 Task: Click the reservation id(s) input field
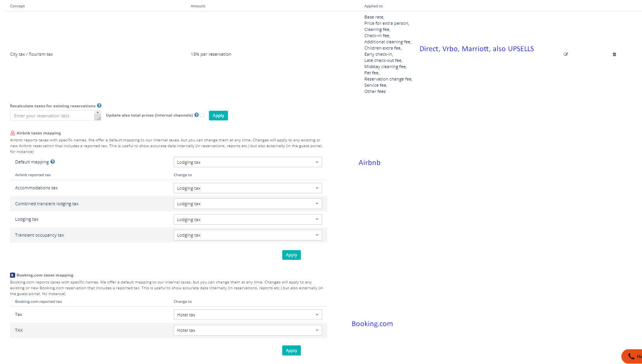[x=52, y=116]
